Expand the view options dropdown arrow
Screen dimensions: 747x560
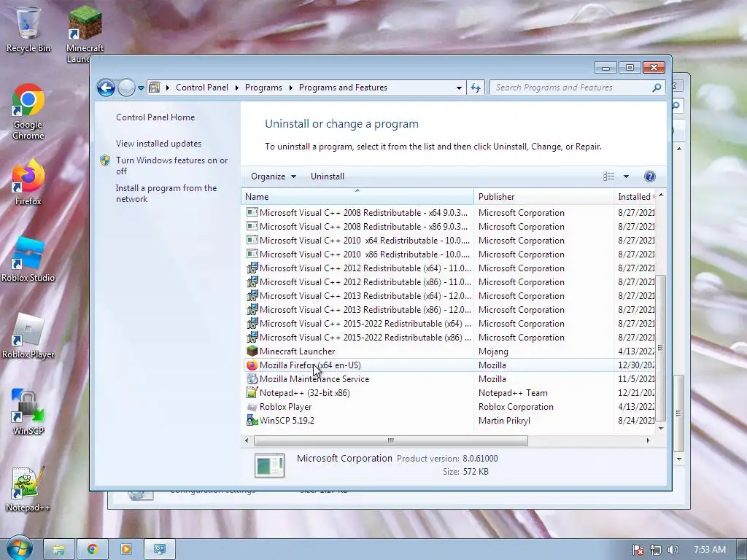pyautogui.click(x=626, y=176)
